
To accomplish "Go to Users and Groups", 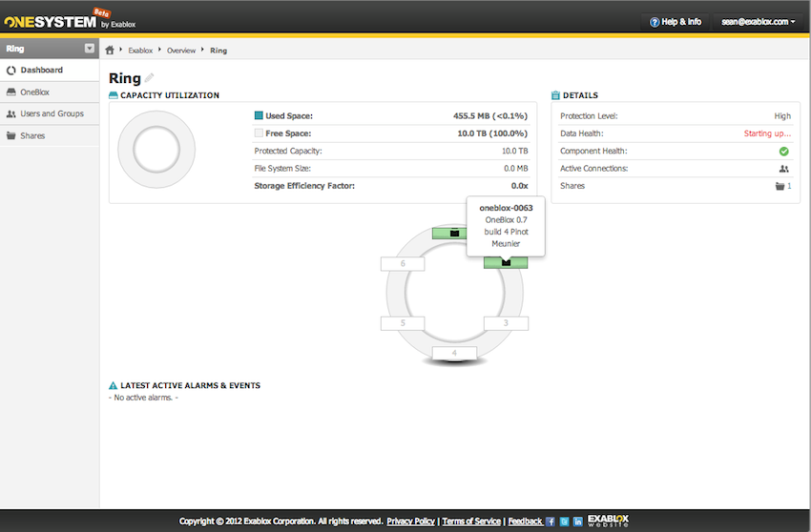I will 50,113.
